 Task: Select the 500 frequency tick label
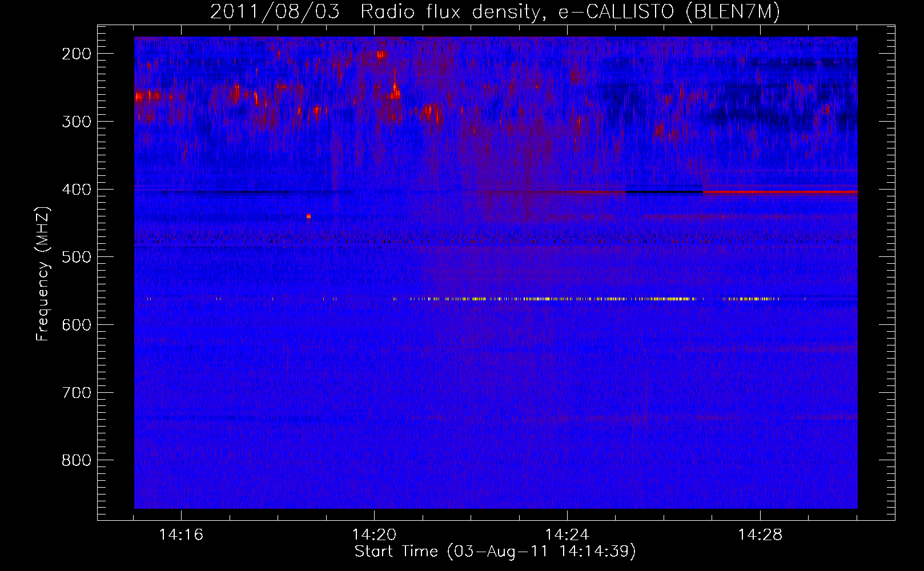77,257
